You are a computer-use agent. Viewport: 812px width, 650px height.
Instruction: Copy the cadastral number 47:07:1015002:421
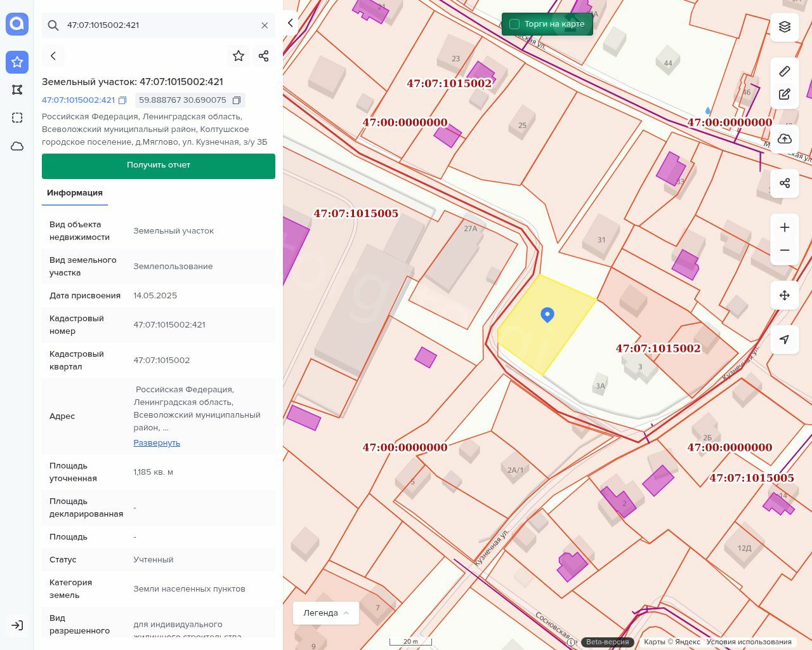tap(123, 100)
